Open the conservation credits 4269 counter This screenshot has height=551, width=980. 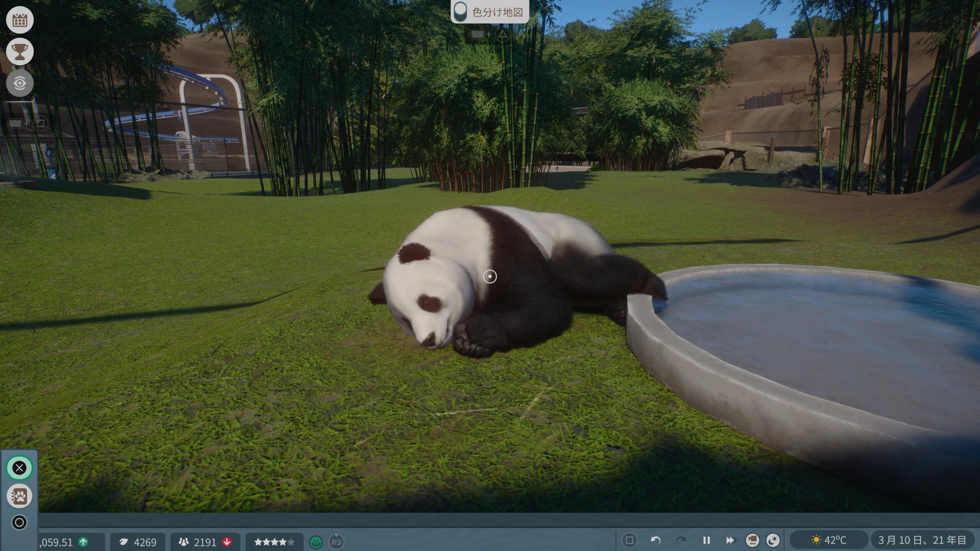click(x=138, y=542)
